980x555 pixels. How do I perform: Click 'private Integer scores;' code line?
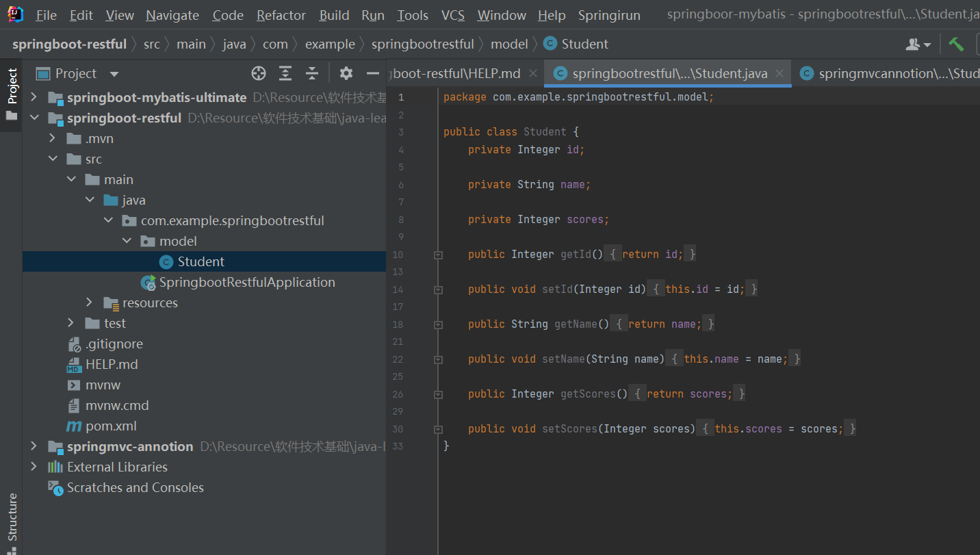[539, 220]
